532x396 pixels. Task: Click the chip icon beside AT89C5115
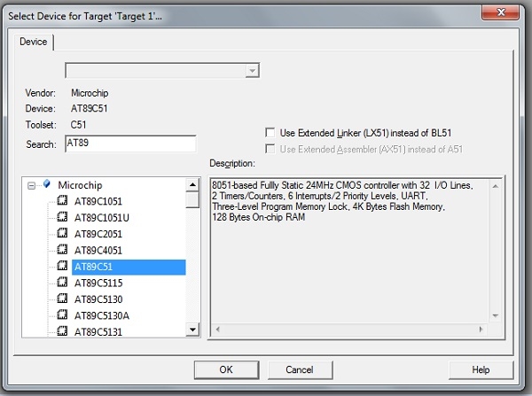(x=62, y=282)
